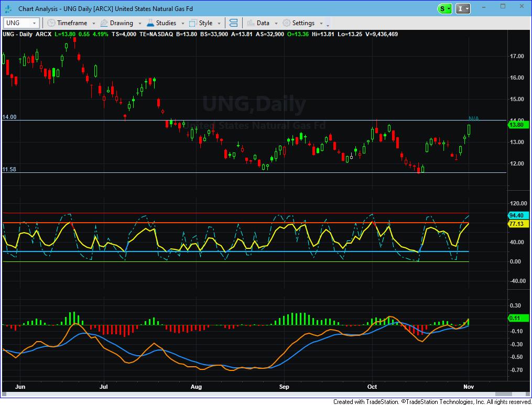Click the yellow 77.13 indicator value tag
The height and width of the screenshot is (405, 532).
[x=517, y=223]
